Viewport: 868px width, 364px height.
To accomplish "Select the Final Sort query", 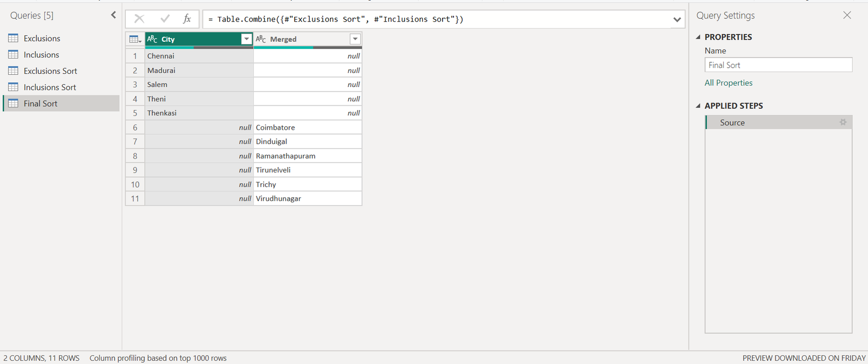I will tap(61, 104).
